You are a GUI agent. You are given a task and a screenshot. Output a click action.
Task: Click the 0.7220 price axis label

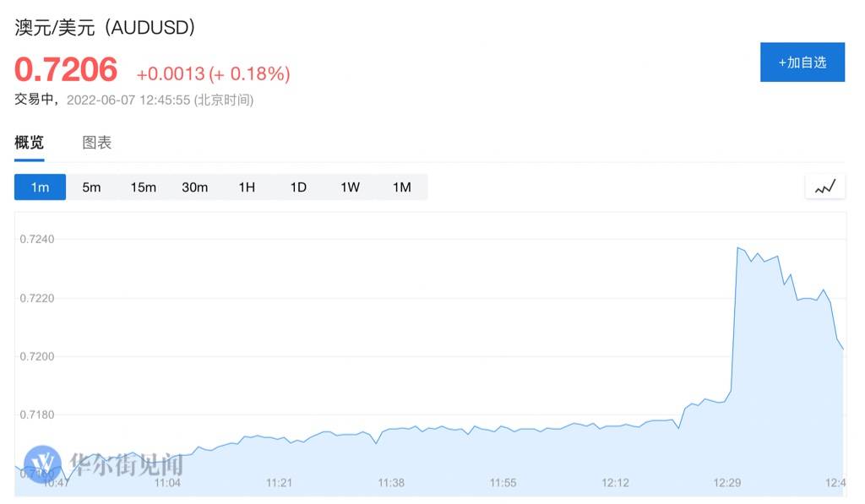click(37, 298)
